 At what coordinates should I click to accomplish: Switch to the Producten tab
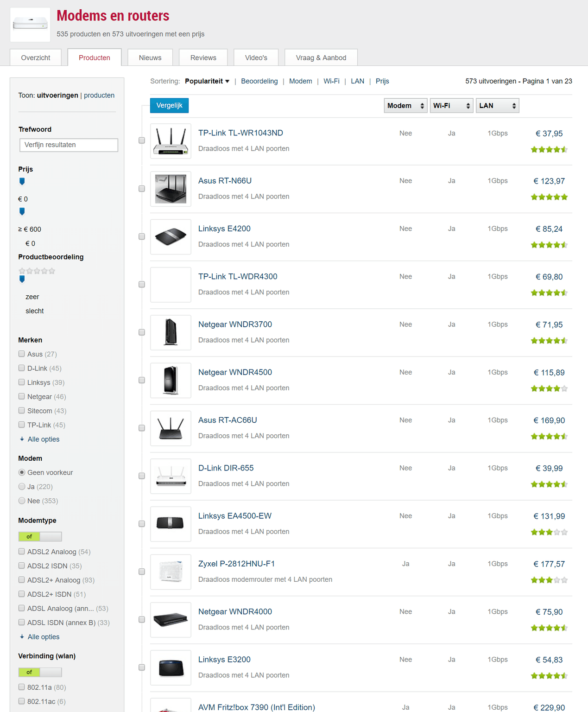95,57
